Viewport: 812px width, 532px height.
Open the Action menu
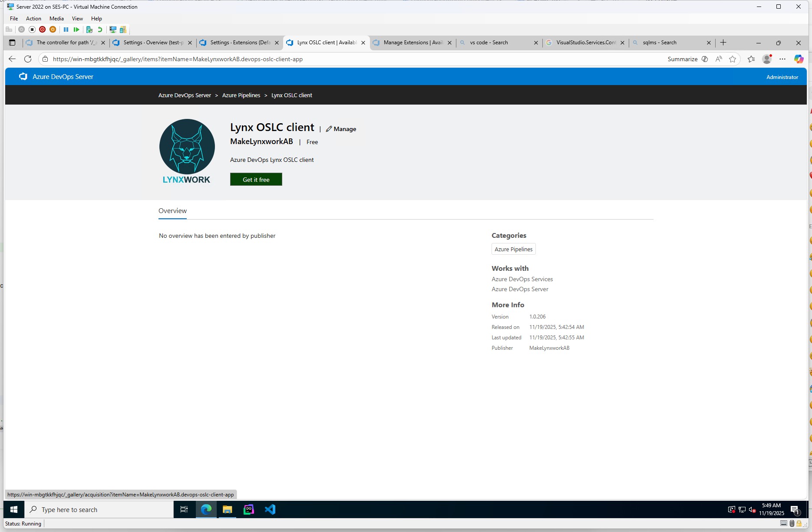click(33, 19)
